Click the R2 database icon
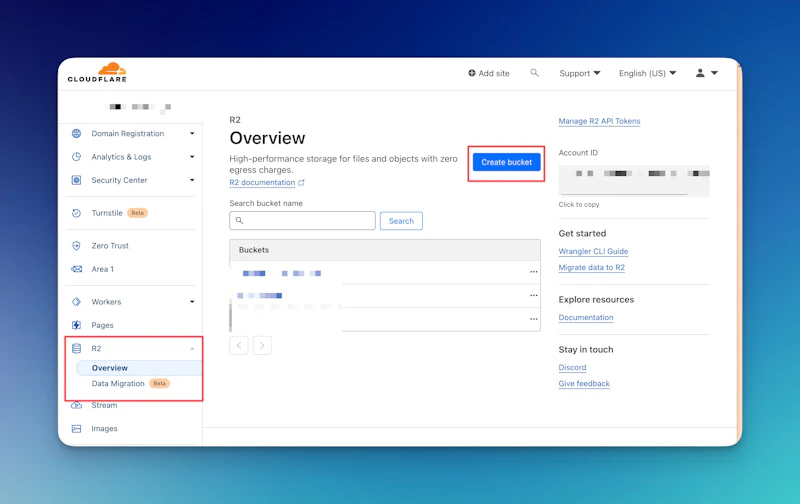Screen dimensions: 800x504 [x=77, y=348]
